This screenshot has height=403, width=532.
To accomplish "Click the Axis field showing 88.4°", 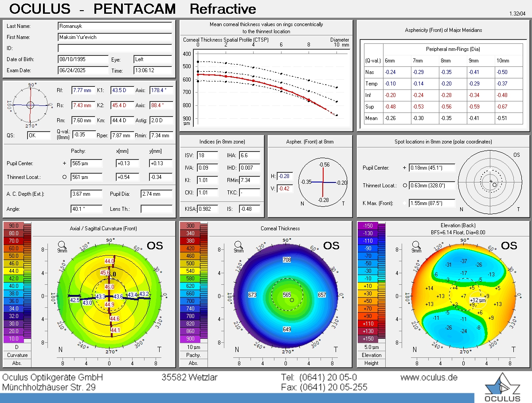I will coord(161,105).
